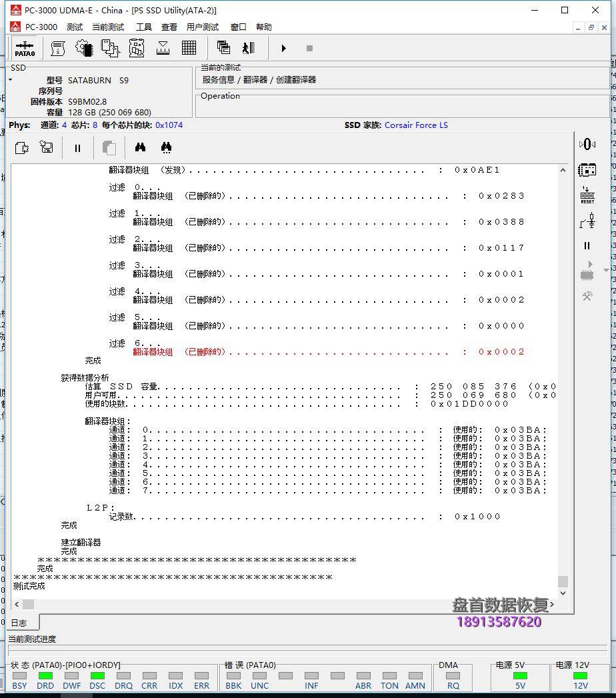
Task: Minimize the inner MDI window
Action: pyautogui.click(x=578, y=27)
